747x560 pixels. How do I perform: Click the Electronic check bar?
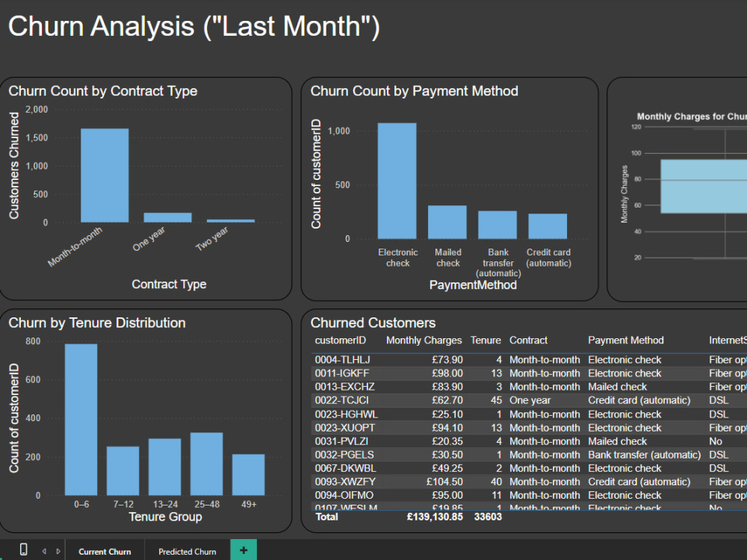coord(397,183)
